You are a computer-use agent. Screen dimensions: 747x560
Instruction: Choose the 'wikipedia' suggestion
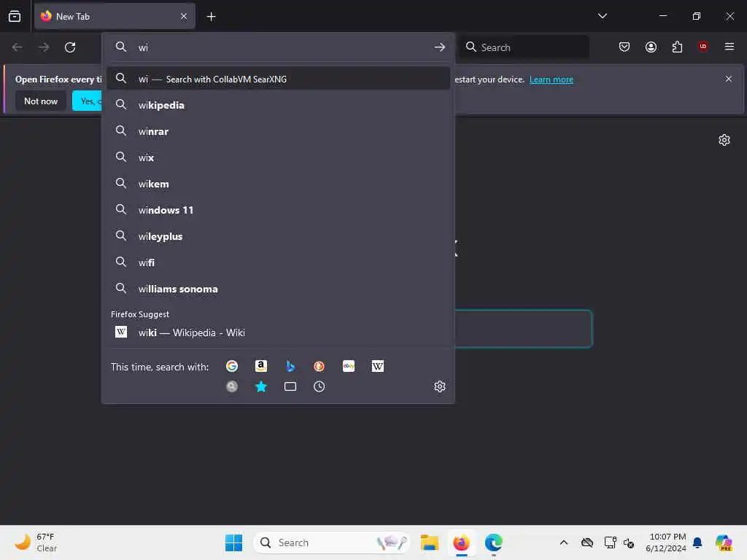278,105
